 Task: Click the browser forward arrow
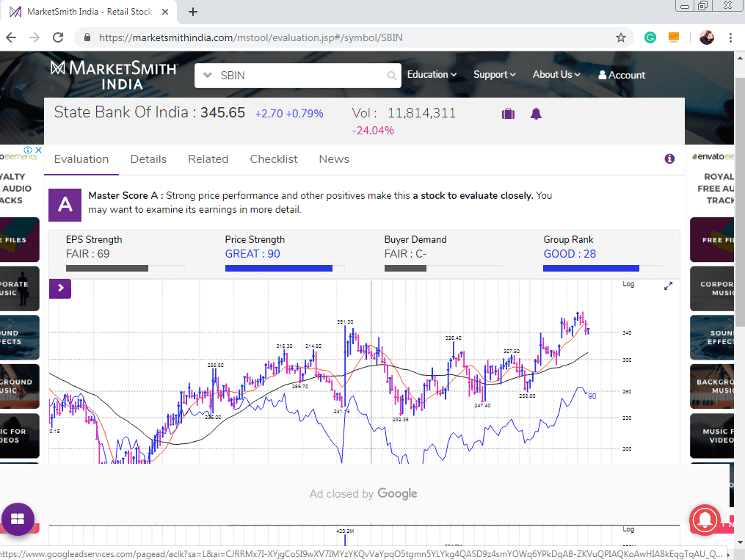click(34, 37)
